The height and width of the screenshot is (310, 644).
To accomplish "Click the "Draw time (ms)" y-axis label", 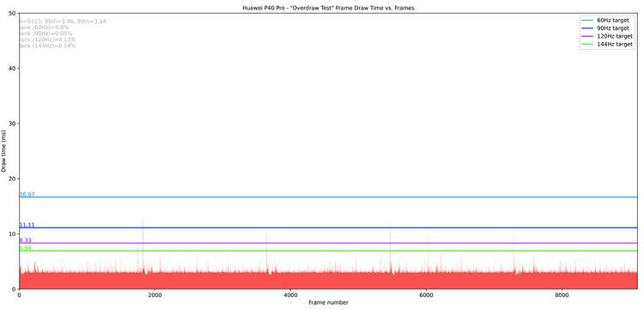I will tap(3, 150).
